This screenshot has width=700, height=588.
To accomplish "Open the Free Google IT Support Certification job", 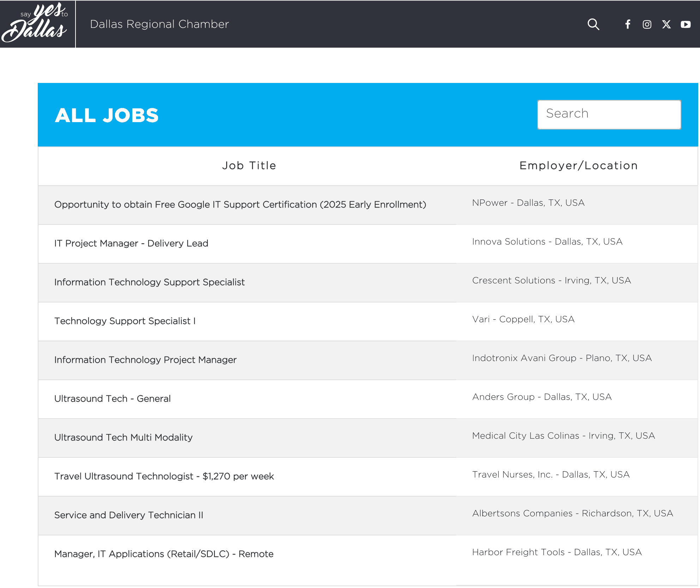I will (x=240, y=205).
